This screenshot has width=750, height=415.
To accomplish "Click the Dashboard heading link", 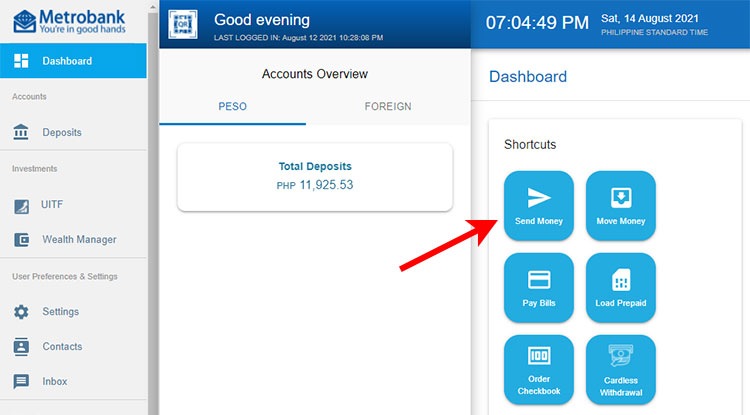I will 527,77.
